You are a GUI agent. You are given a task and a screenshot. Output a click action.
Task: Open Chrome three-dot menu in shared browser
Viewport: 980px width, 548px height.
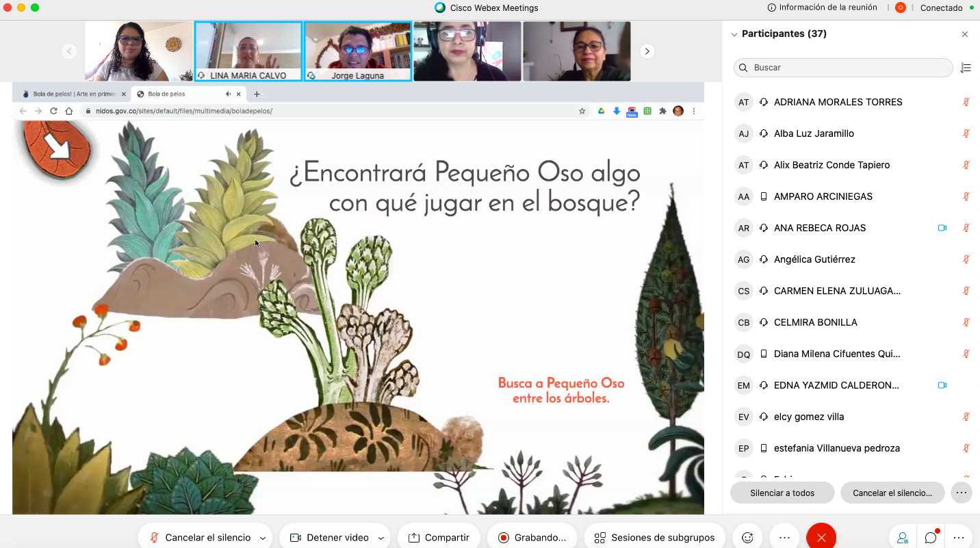[694, 111]
